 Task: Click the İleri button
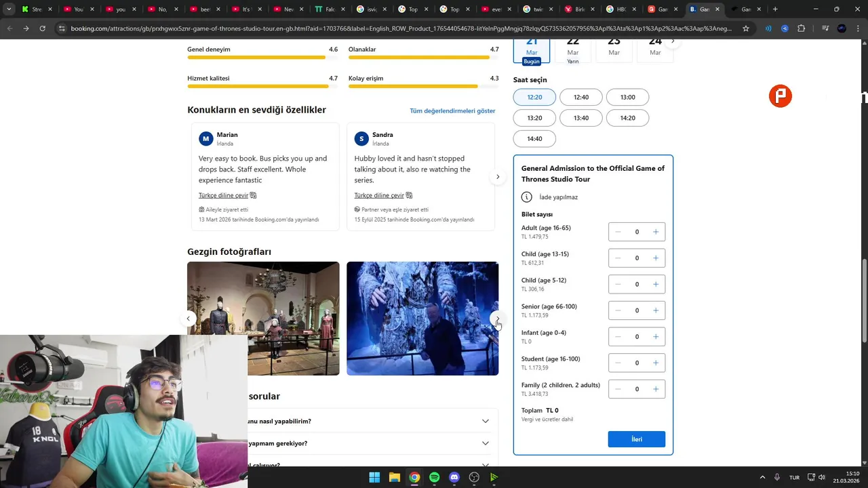pyautogui.click(x=636, y=439)
